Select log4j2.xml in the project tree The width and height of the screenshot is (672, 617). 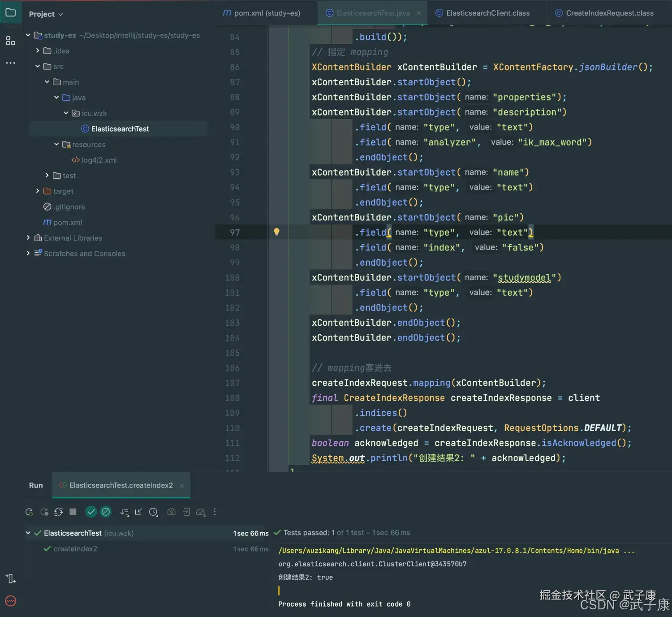[99, 160]
